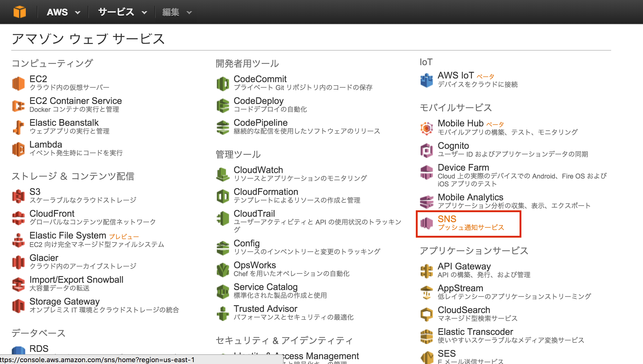The height and width of the screenshot is (364, 643).
Task: Open the Elastic Transcoder link
Action: (x=475, y=332)
